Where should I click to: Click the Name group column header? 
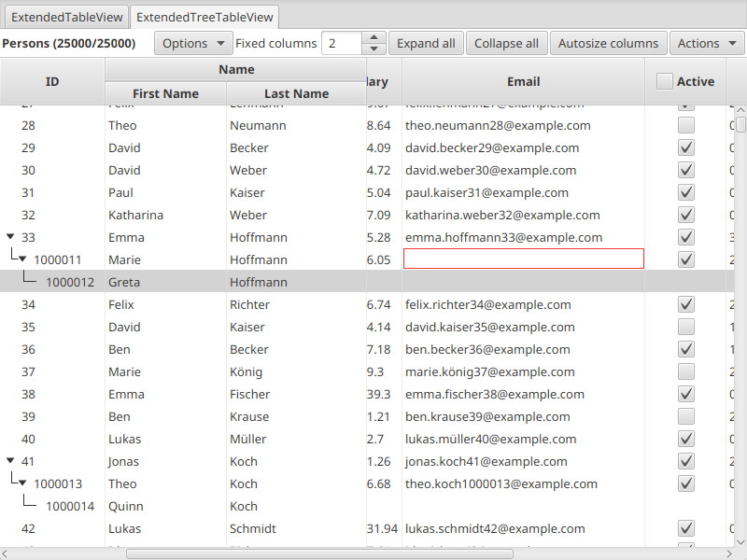236,69
